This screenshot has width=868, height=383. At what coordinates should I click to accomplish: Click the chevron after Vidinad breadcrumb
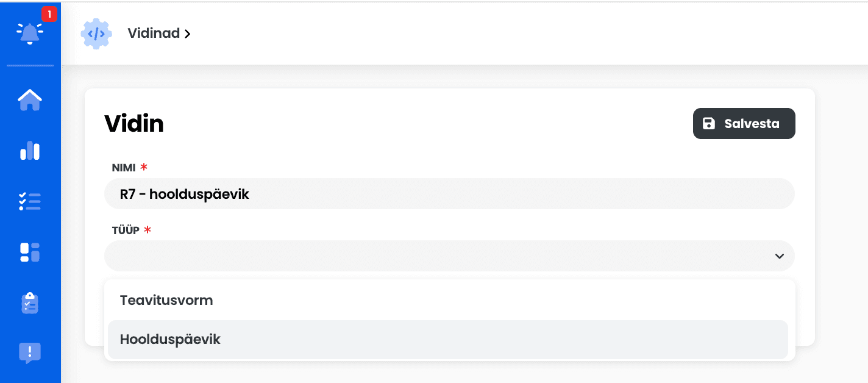(187, 34)
